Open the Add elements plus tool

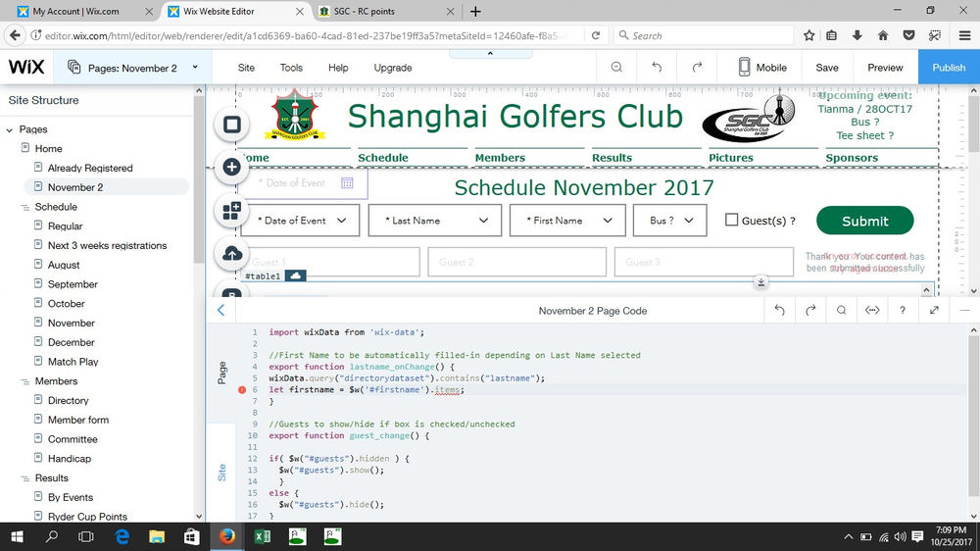(x=232, y=167)
